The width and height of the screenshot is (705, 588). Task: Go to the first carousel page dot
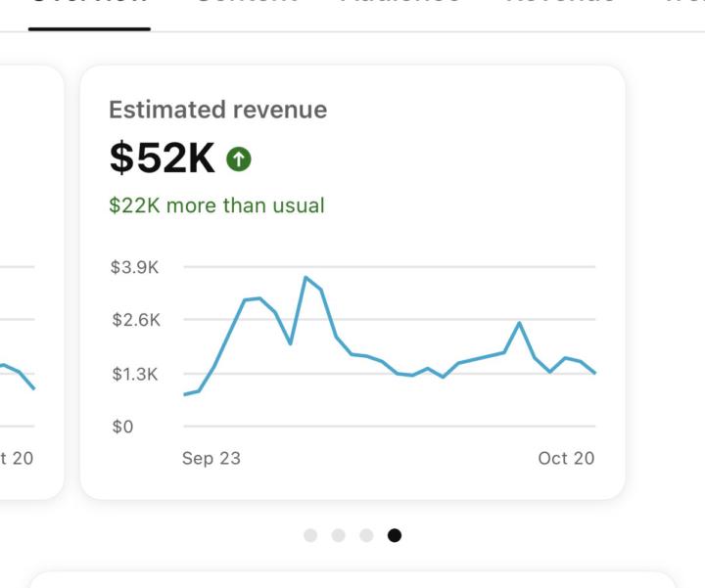[310, 535]
